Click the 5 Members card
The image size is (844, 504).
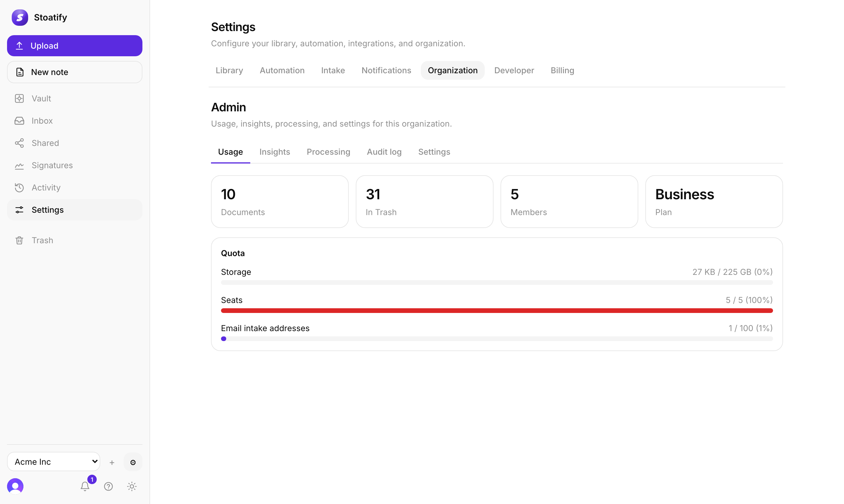(569, 201)
